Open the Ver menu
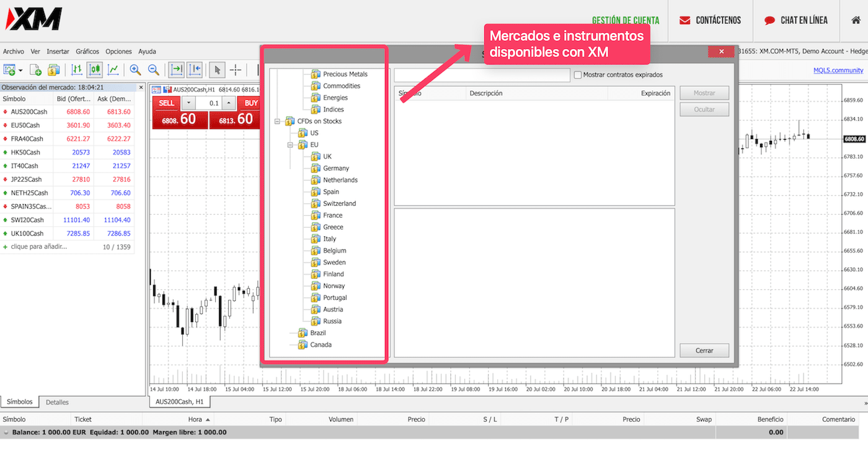Screen dimensions: 868x451 35,51
